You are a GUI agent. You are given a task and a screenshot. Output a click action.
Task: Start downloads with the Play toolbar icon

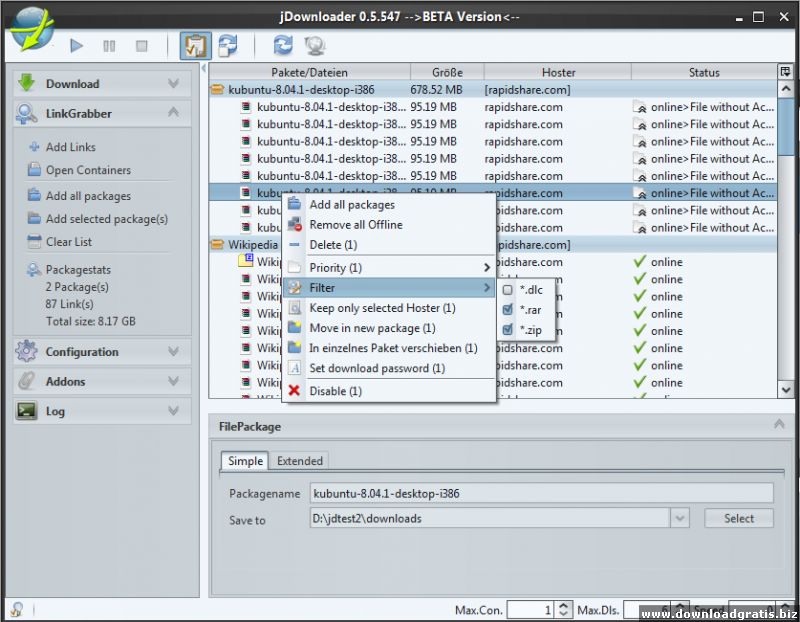pos(76,46)
